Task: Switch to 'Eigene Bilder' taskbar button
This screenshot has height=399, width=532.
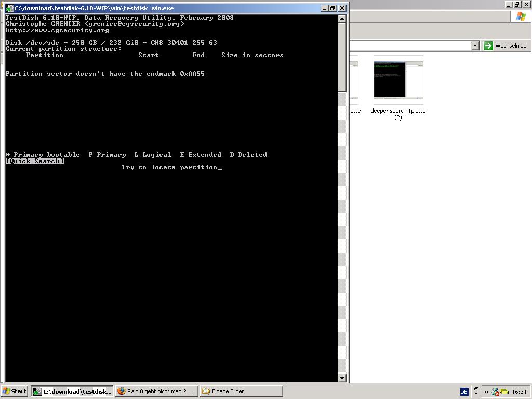Action: point(241,391)
